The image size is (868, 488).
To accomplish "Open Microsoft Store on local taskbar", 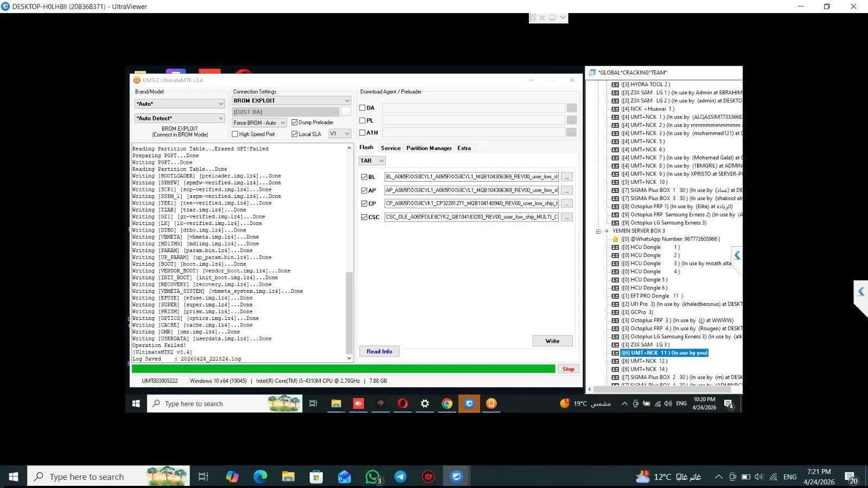I will click(316, 477).
